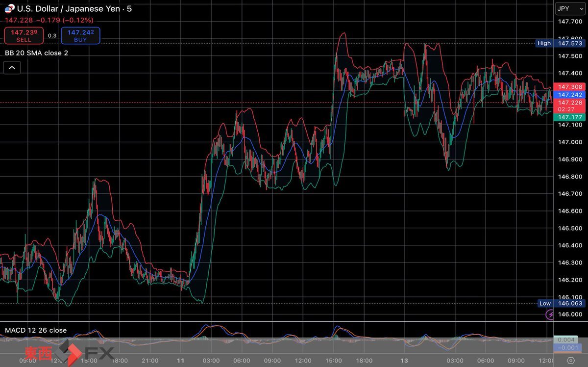This screenshot has width=588, height=367.
Task: Click the BUY 147.242 button
Action: pyautogui.click(x=80, y=36)
